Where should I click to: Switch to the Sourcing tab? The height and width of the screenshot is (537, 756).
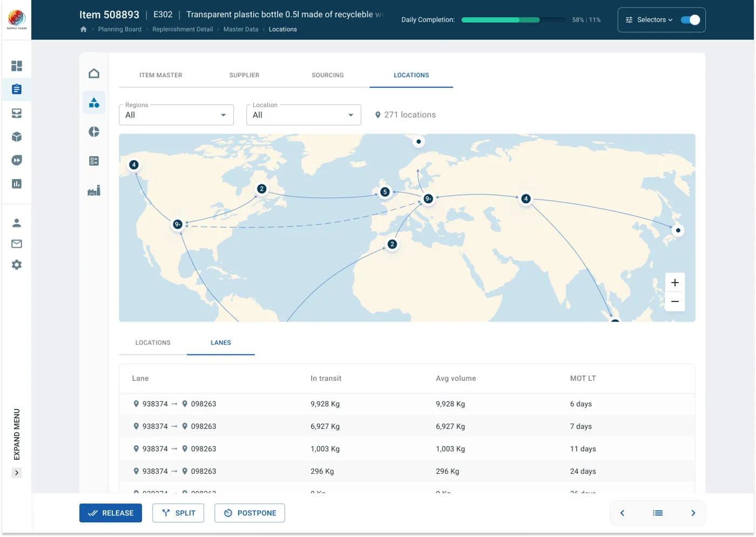tap(328, 75)
